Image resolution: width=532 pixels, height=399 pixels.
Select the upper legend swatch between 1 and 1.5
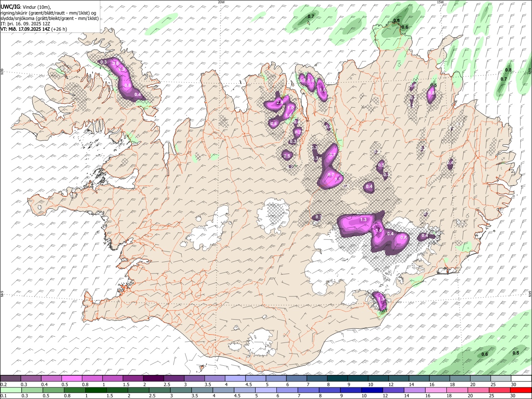pyautogui.click(x=113, y=379)
